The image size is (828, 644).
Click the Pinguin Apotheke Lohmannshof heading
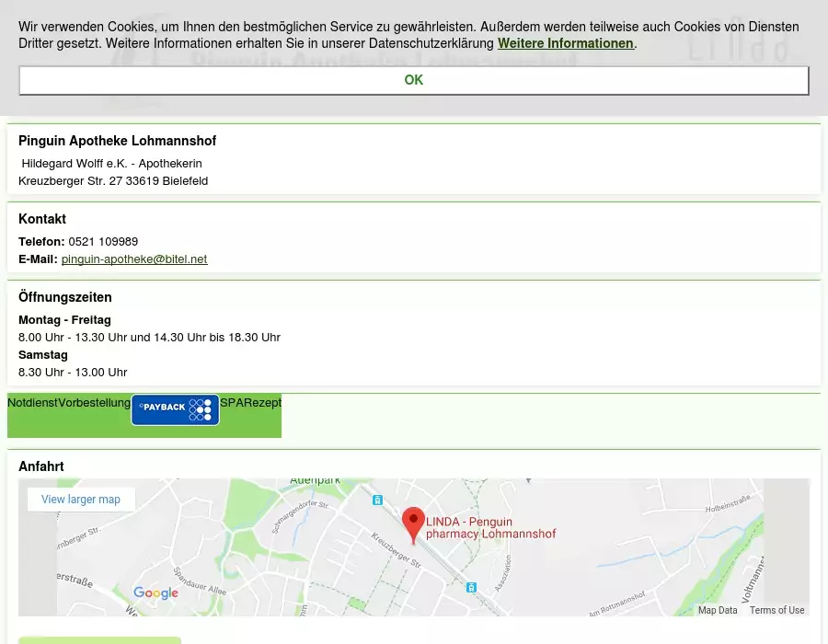pyautogui.click(x=117, y=141)
